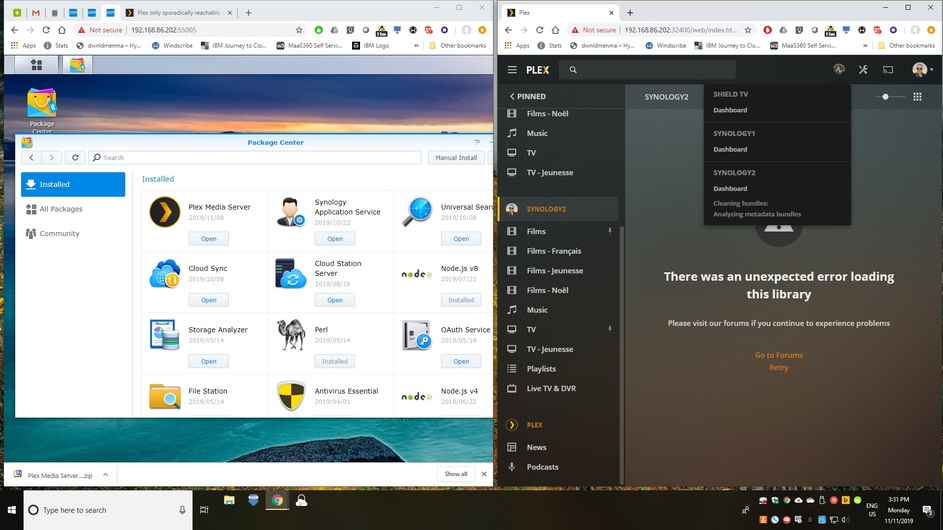943x530 pixels.
Task: Click the OAuth Service safe icon
Action: pyautogui.click(x=417, y=335)
